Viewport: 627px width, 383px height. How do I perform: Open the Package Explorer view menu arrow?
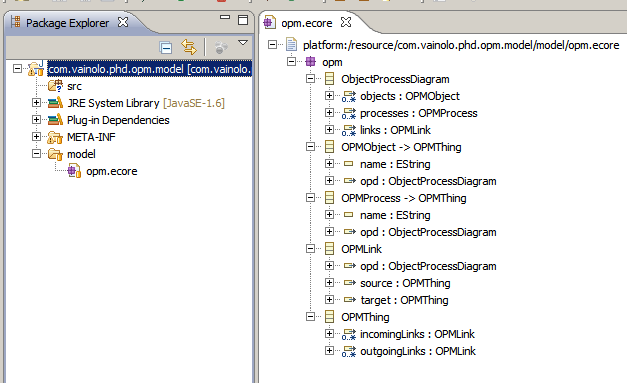pyautogui.click(x=243, y=42)
